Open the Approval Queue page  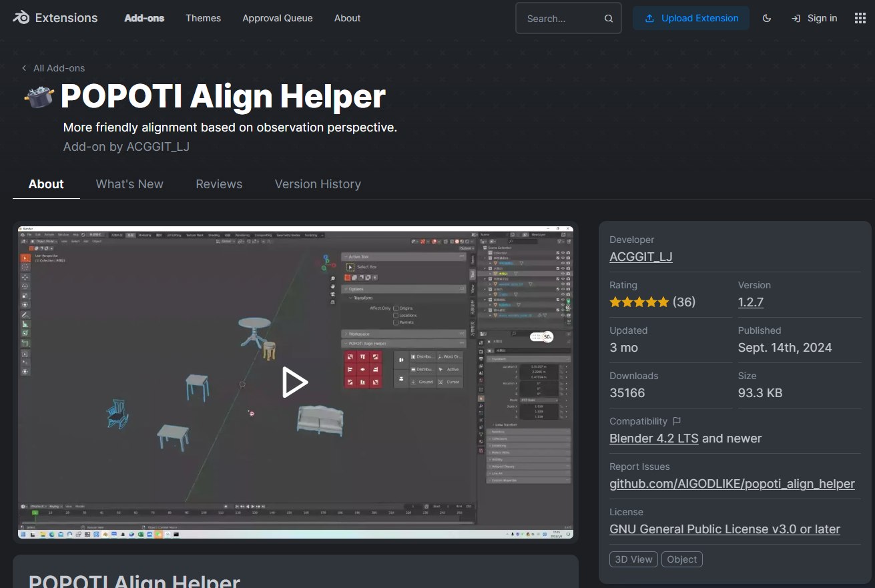(x=278, y=18)
